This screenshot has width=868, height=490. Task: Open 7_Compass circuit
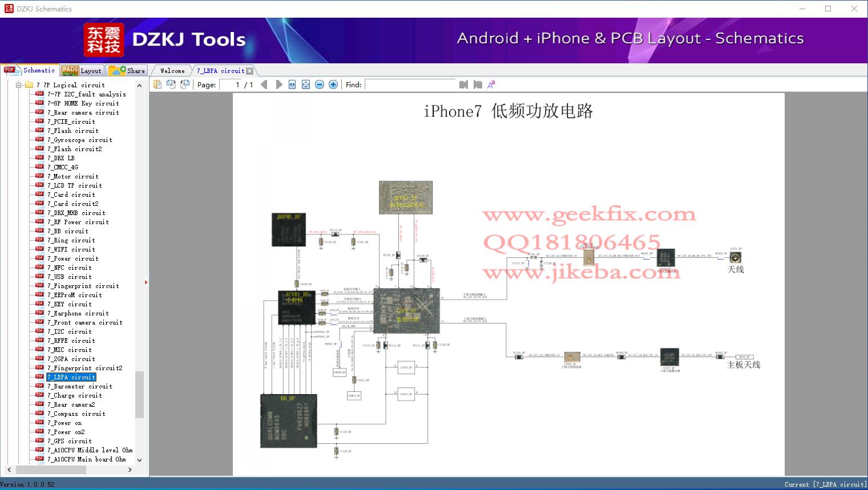coord(76,414)
